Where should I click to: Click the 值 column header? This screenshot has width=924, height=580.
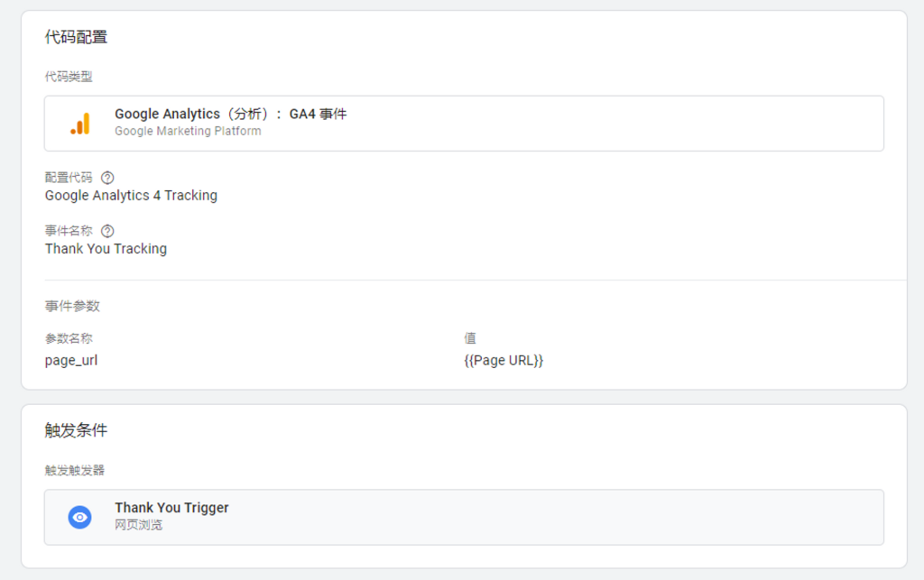pyautogui.click(x=469, y=338)
